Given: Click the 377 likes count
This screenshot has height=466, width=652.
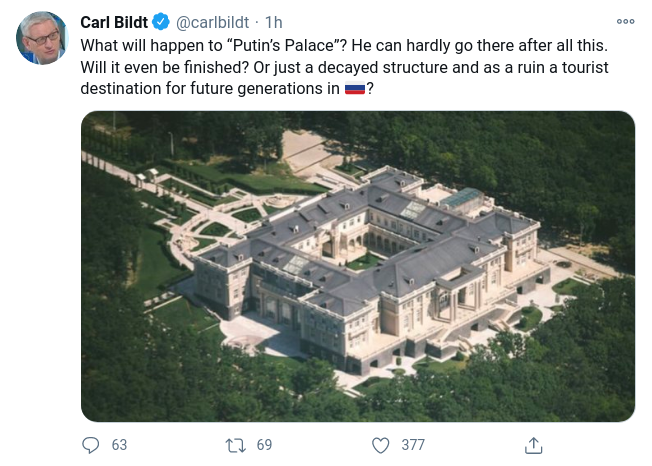Looking at the screenshot, I should click(x=413, y=445).
